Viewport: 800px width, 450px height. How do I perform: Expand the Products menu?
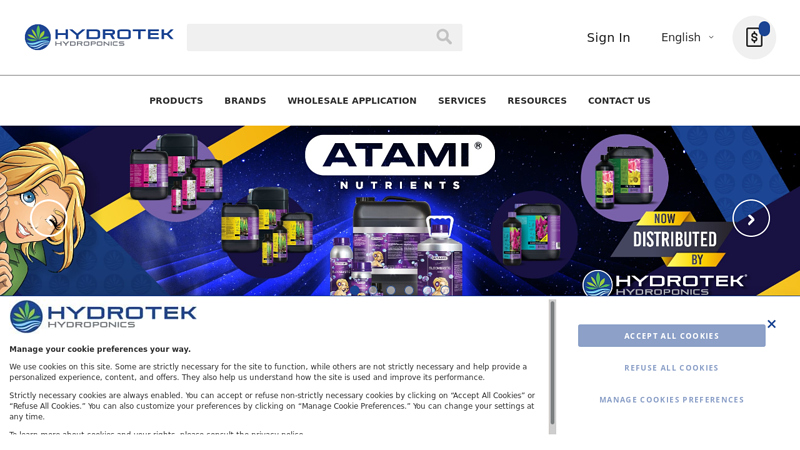176,101
